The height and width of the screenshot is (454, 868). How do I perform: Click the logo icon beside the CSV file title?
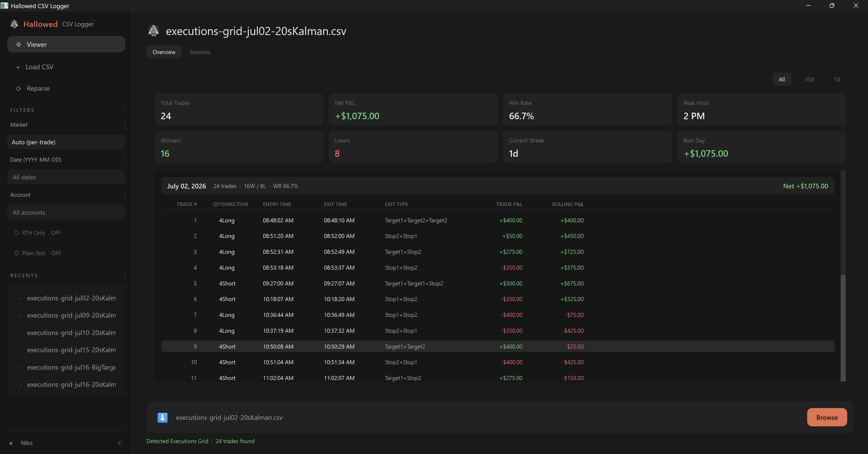154,31
